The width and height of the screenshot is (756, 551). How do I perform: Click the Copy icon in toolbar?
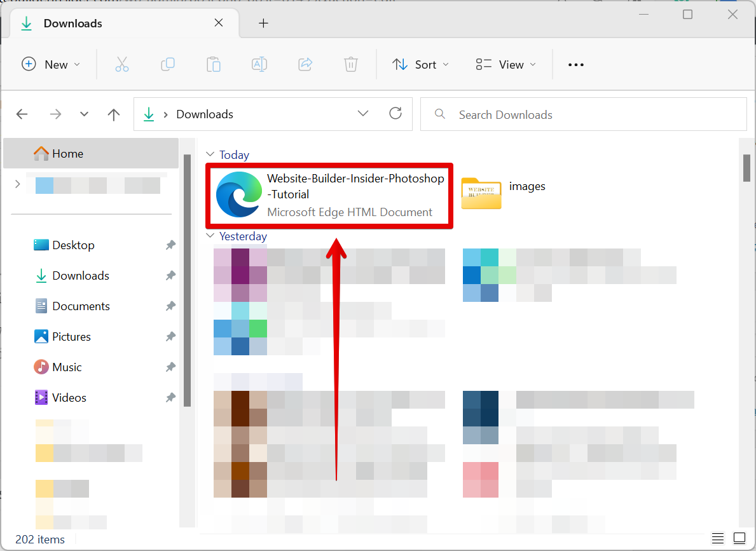coord(168,64)
